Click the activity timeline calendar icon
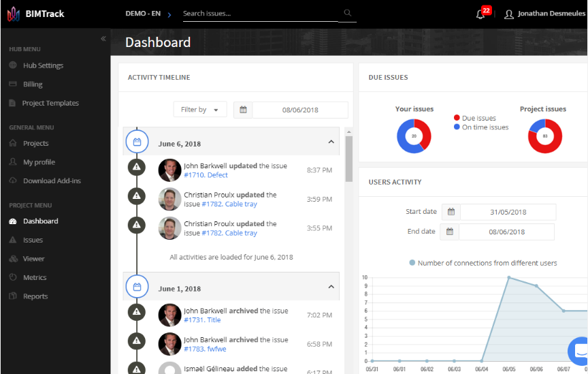The image size is (588, 374). pos(243,110)
